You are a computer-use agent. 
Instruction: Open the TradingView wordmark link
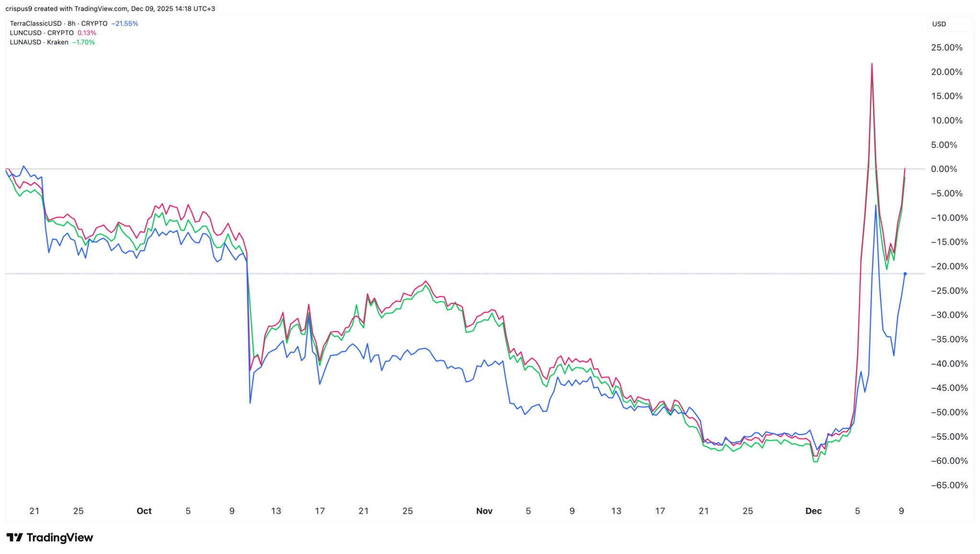(x=60, y=538)
